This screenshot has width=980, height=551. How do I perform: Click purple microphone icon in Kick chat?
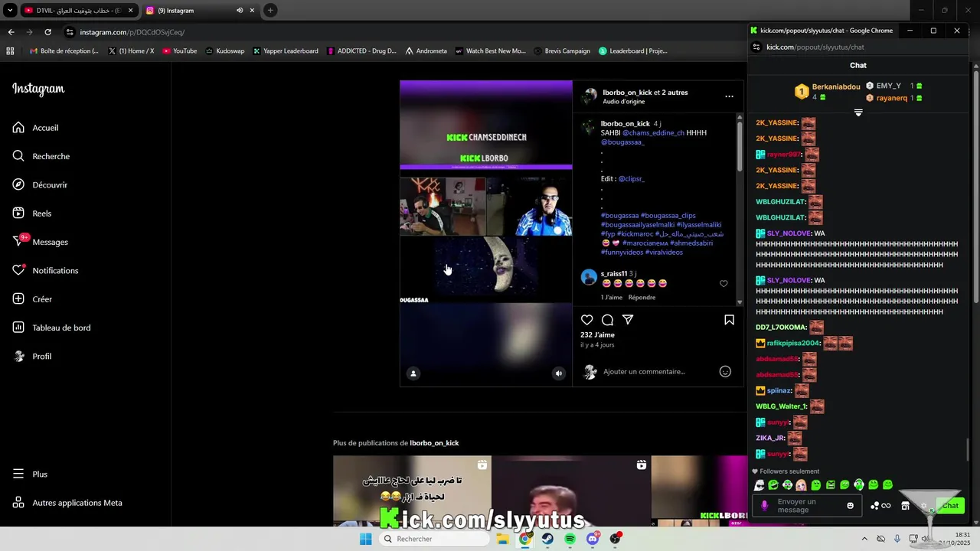[x=764, y=506]
